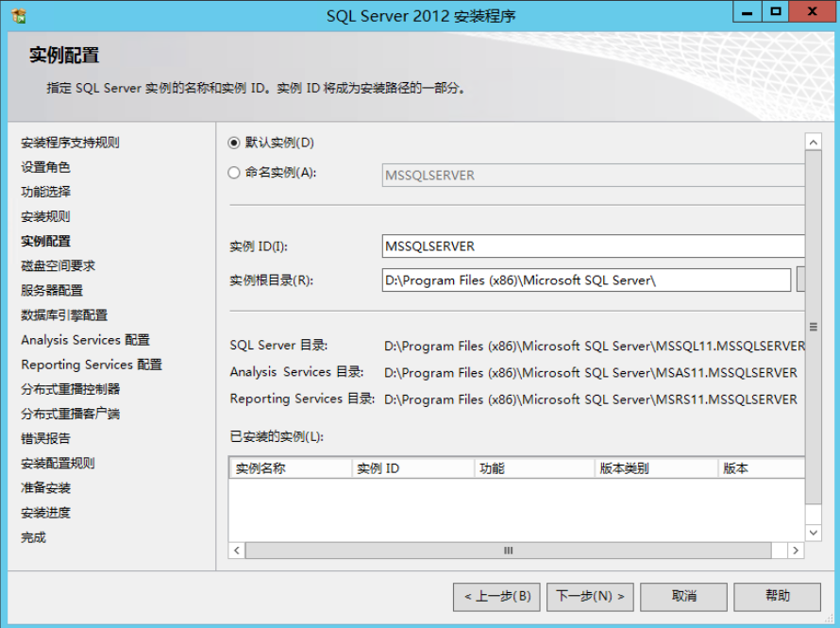Select 设置角色 step in sidebar

point(45,167)
